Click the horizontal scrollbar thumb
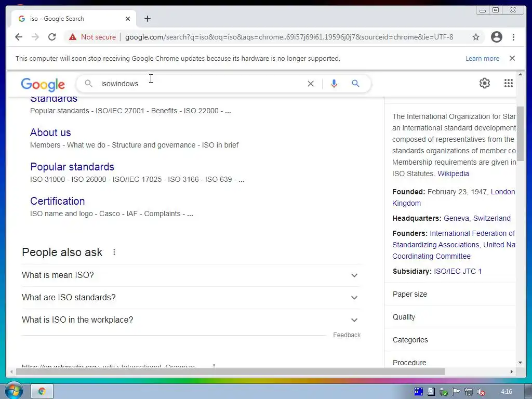532x399 pixels. pos(230,372)
